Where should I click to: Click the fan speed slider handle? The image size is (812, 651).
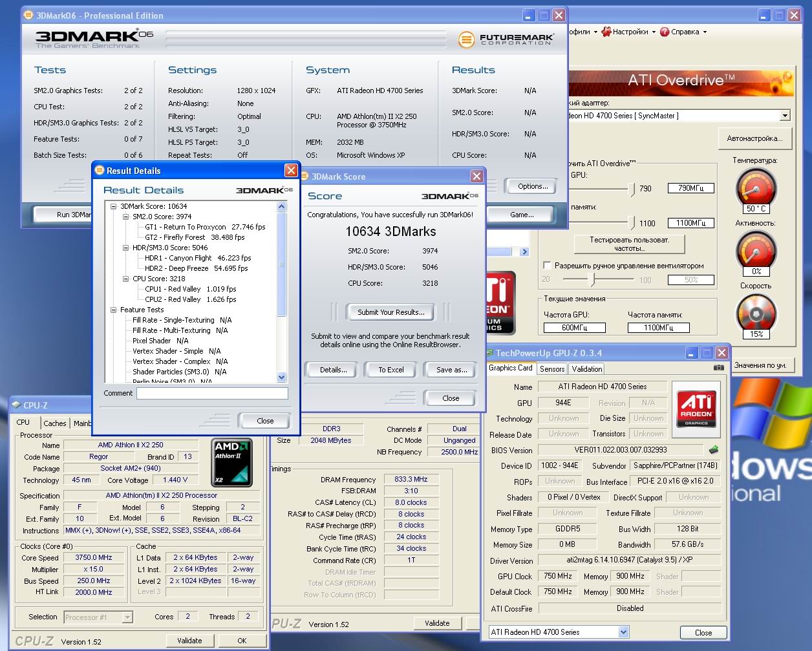coord(591,279)
